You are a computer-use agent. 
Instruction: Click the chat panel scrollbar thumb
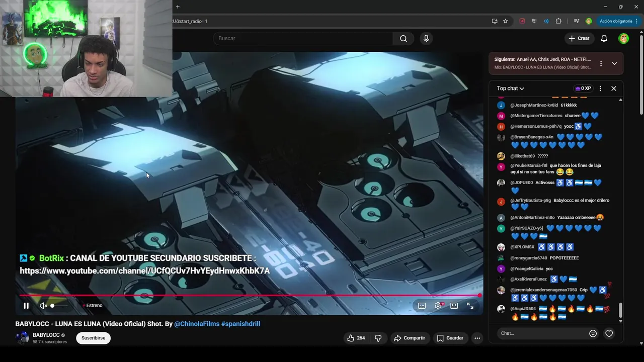tap(620, 310)
